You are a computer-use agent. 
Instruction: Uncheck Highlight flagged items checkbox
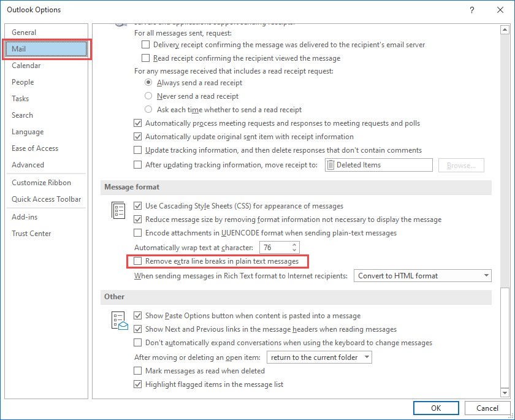tap(137, 384)
